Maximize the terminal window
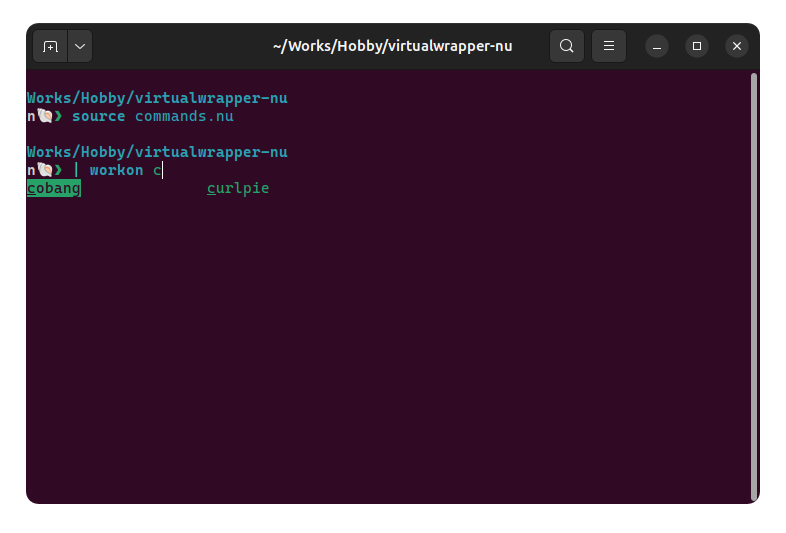Image resolution: width=786 pixels, height=533 pixels. point(697,46)
